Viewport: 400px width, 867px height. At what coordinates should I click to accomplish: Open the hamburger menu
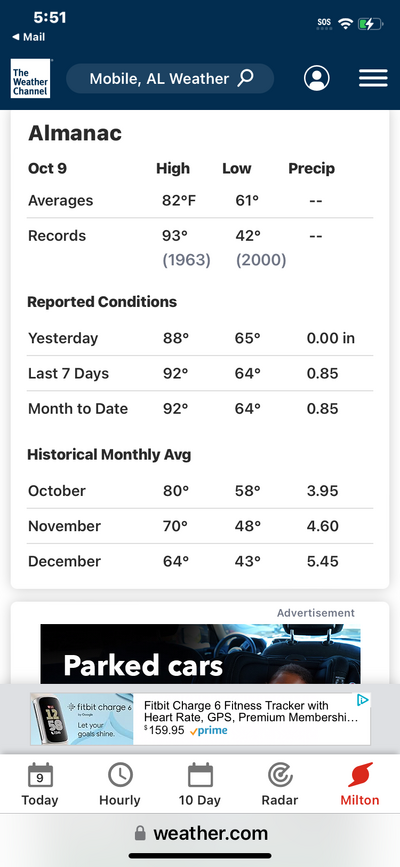point(373,79)
